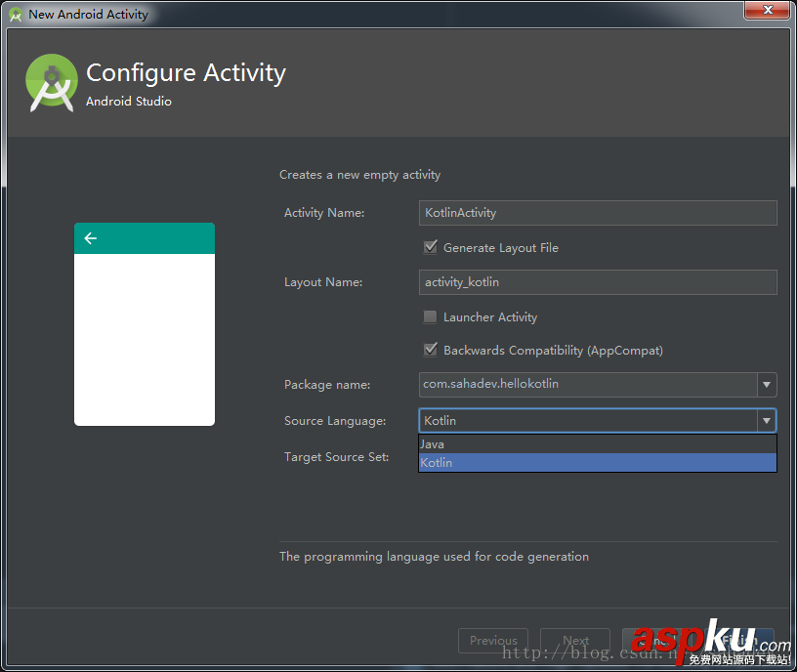Click the Activity Name input field
This screenshot has height=672, width=797.
pos(598,213)
